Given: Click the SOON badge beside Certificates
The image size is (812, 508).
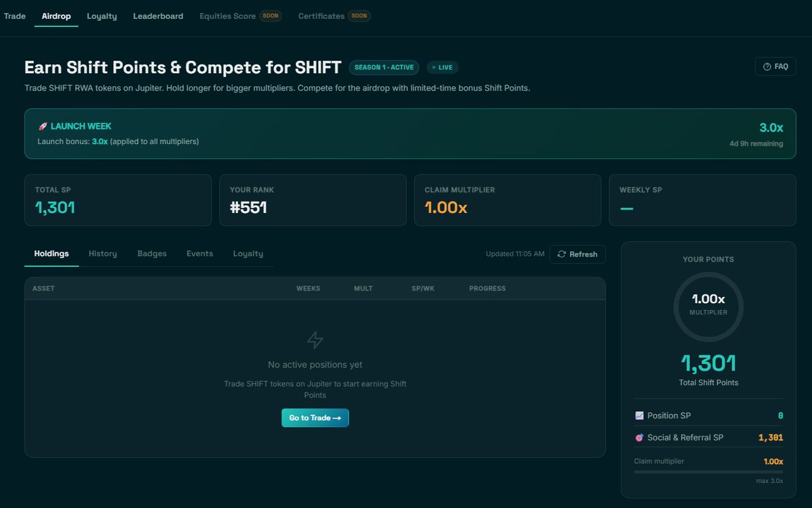Looking at the screenshot, I should (x=359, y=16).
